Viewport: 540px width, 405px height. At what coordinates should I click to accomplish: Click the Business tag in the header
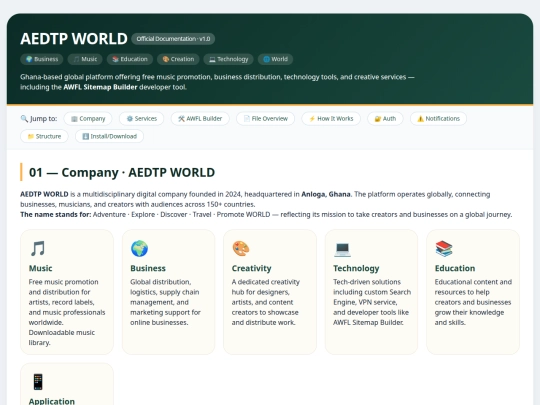42,59
